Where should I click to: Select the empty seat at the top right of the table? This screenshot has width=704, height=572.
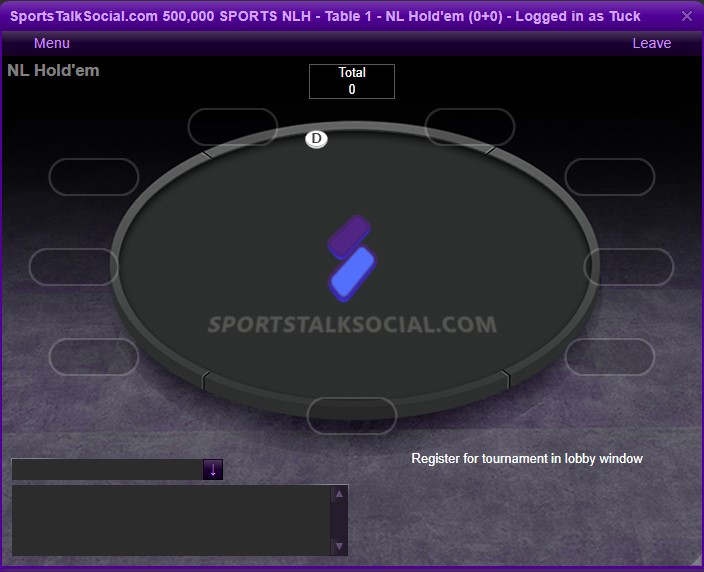tap(470, 127)
